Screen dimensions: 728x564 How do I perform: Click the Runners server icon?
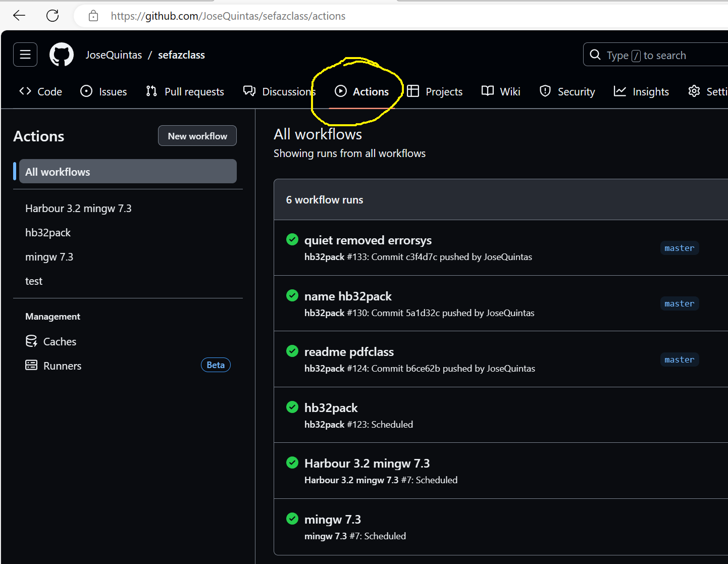pyautogui.click(x=31, y=365)
